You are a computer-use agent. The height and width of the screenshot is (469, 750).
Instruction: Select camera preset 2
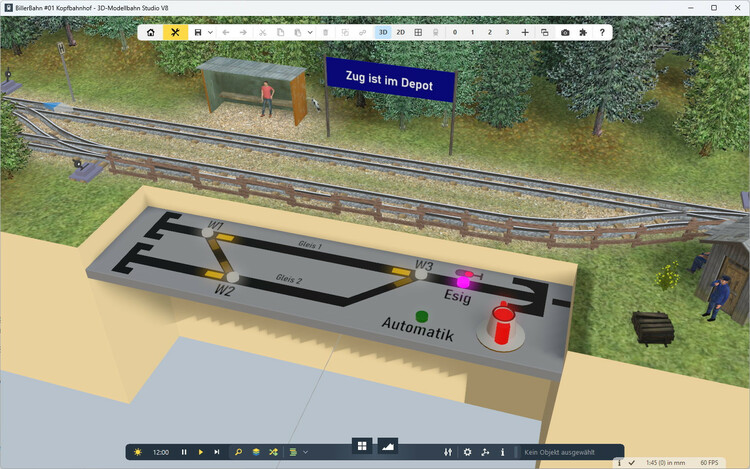click(x=490, y=33)
